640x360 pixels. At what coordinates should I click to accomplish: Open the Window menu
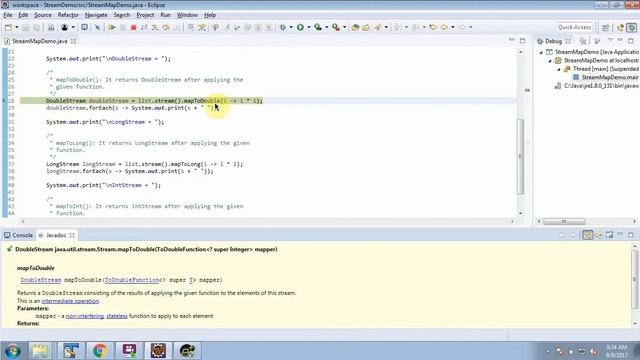(187, 15)
